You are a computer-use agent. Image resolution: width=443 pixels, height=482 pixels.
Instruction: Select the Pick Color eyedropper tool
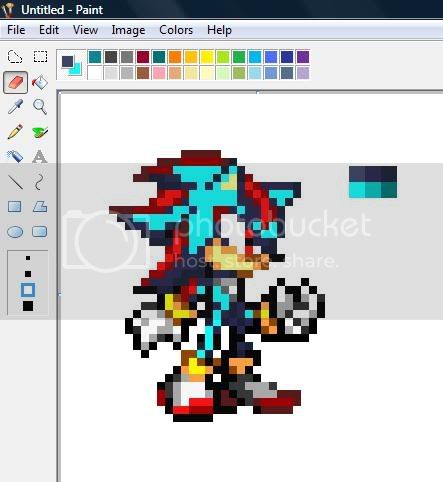click(15, 107)
